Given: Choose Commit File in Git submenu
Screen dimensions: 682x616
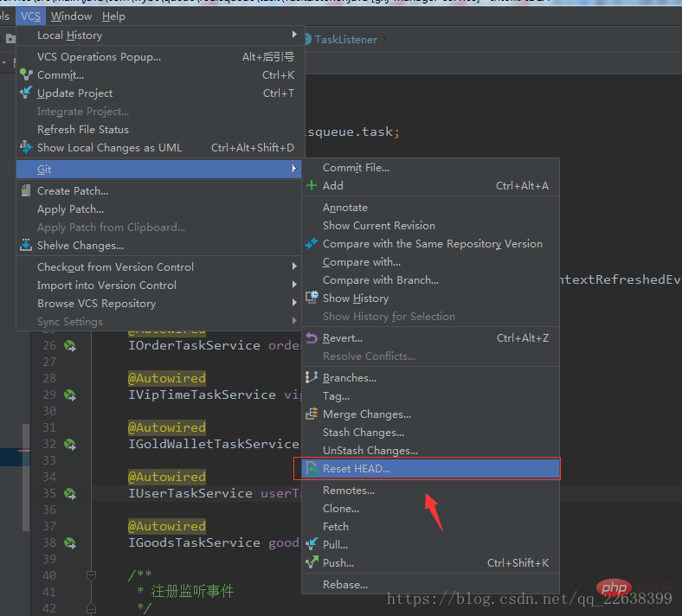Looking at the screenshot, I should click(x=430, y=167).
